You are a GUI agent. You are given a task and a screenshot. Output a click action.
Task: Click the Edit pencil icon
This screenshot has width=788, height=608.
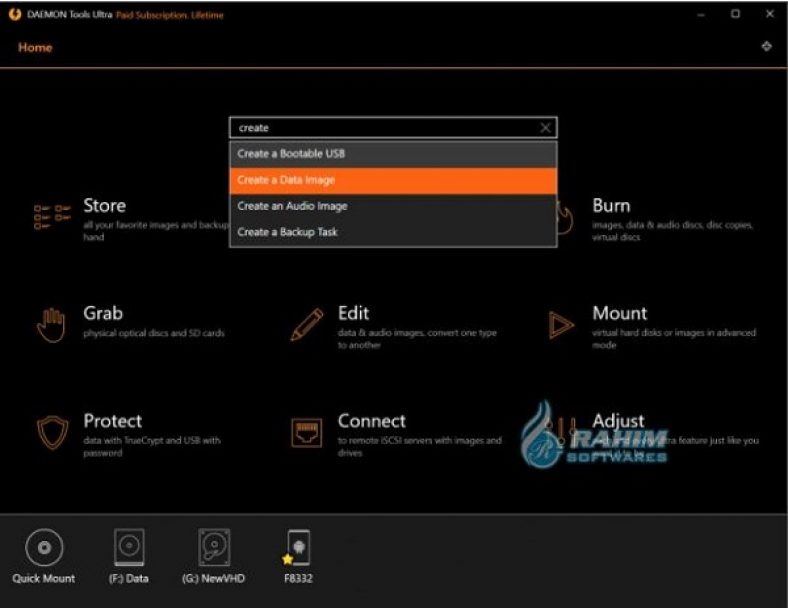[307, 325]
